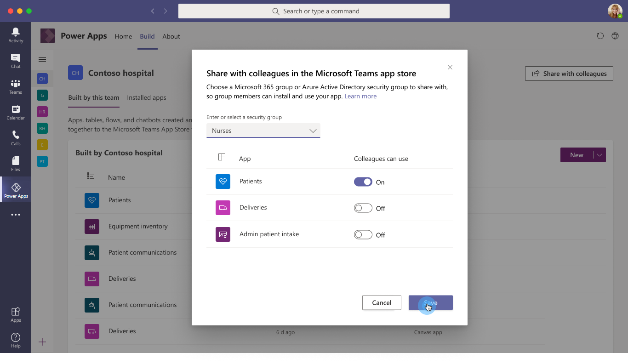
Task: Click the App column grid icon in dialog
Action: coord(222,157)
